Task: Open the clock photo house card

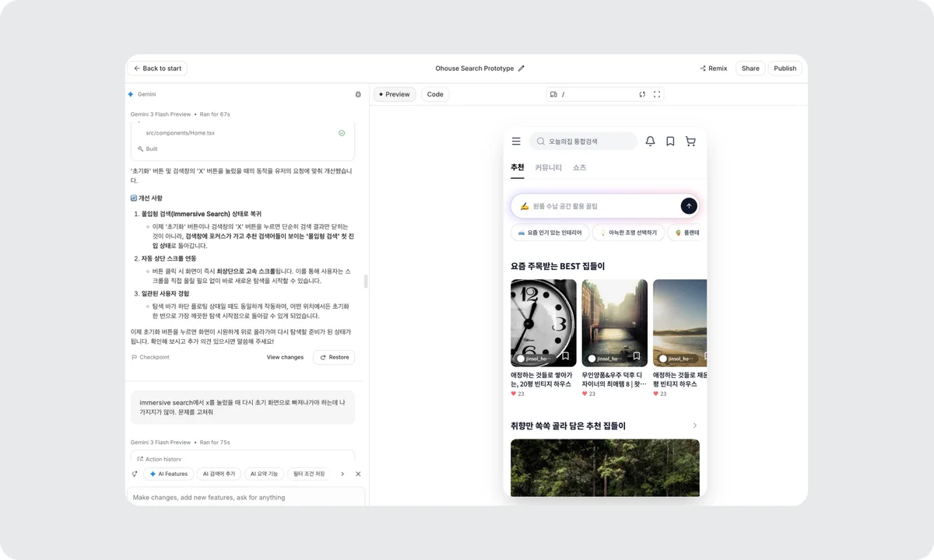Action: tap(543, 323)
